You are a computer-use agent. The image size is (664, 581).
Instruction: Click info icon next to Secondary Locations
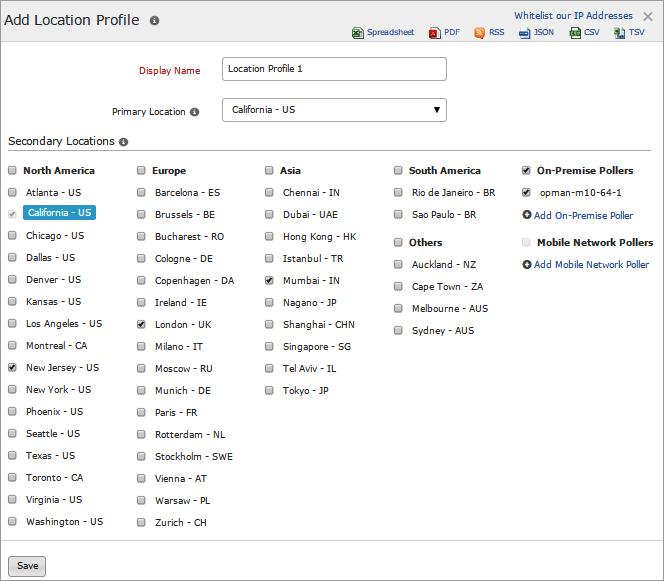[x=123, y=142]
